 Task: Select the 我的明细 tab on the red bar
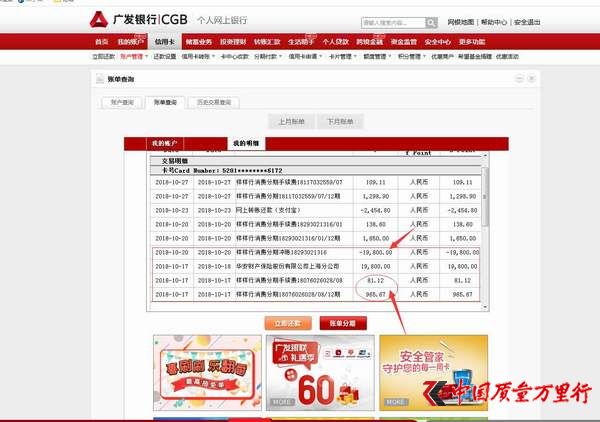(x=246, y=143)
